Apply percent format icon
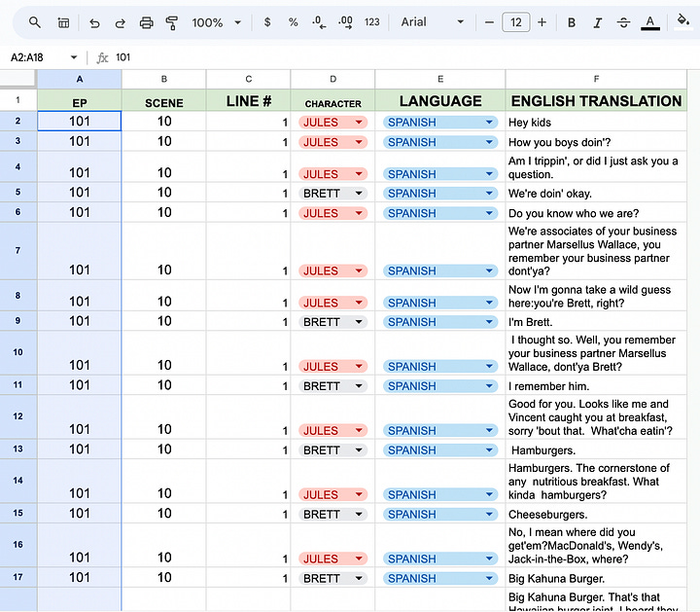700x612 pixels. 293,21
